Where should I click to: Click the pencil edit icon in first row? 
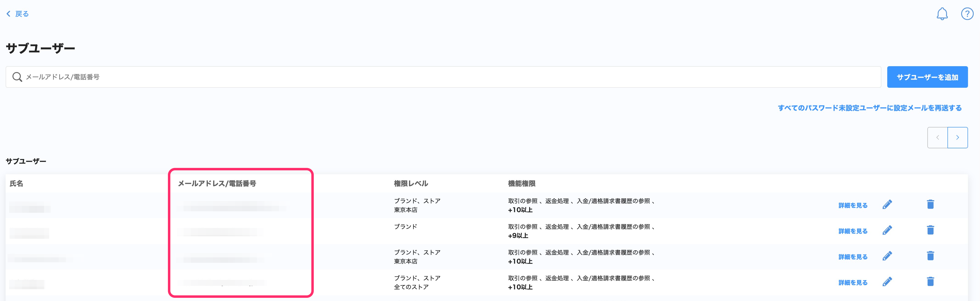(x=887, y=205)
